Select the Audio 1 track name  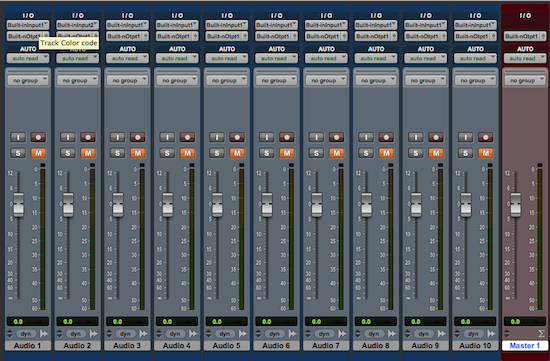pyautogui.click(x=28, y=346)
